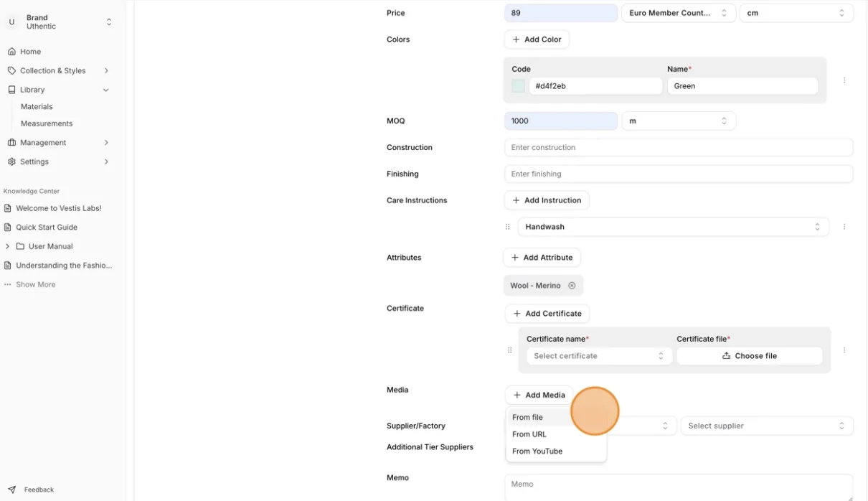This screenshot has height=501, width=868.
Task: Choose From YouTube in media menu
Action: click(556, 451)
